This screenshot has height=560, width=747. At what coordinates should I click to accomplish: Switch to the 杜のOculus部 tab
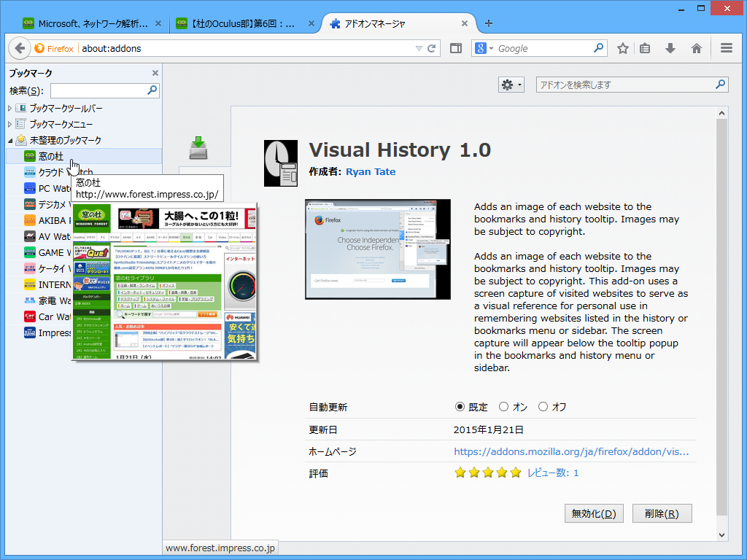pyautogui.click(x=243, y=23)
